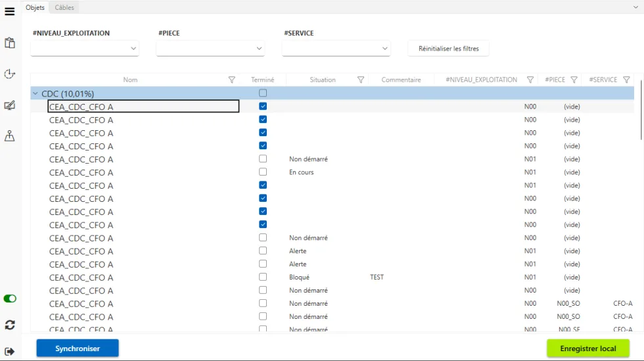Toggle the green switch in the sidebar
This screenshot has height=361, width=644.
(x=10, y=299)
